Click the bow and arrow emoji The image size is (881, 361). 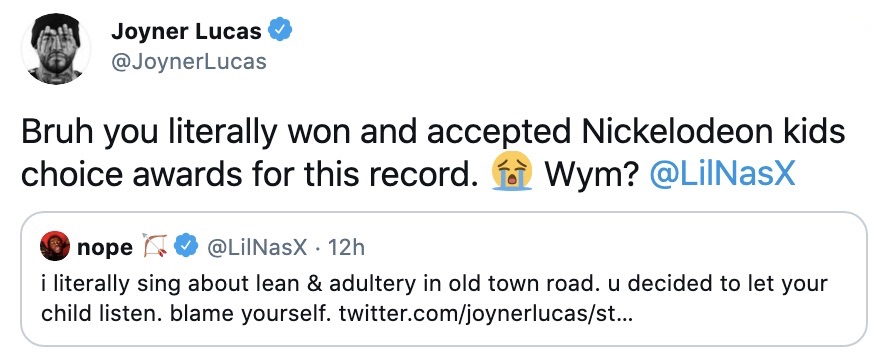[155, 246]
